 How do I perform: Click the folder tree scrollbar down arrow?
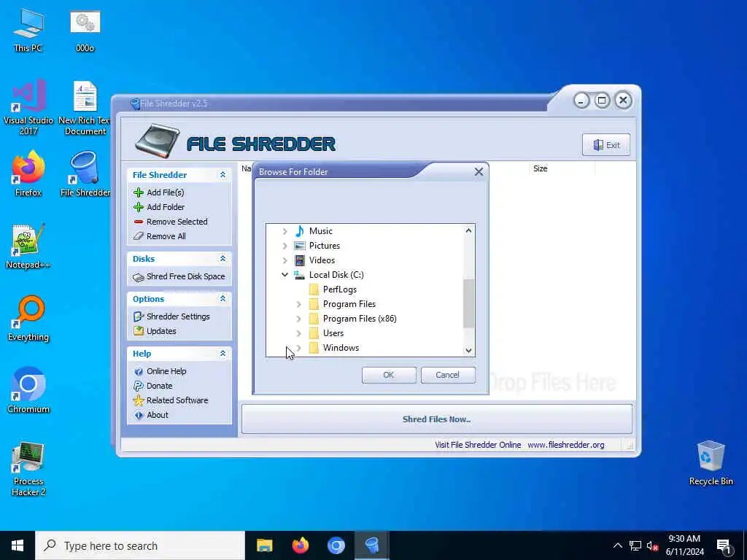[469, 351]
